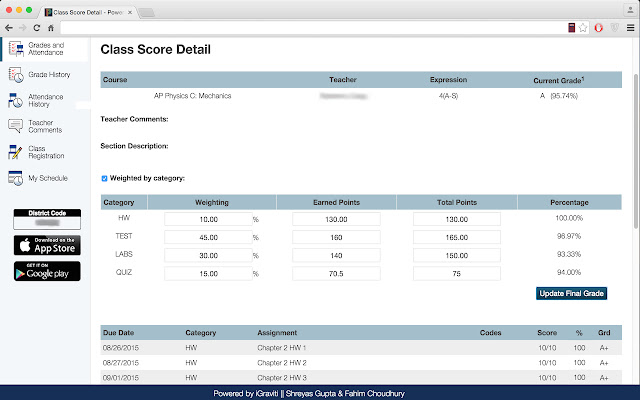Click the red calculator extension icon
This screenshot has height=400, width=640.
[571, 28]
